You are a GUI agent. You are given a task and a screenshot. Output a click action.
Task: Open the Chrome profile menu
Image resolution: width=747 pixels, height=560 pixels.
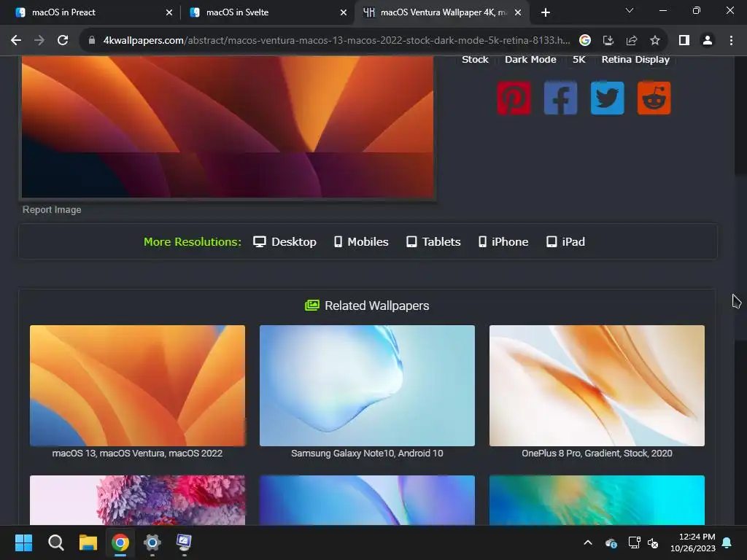click(x=708, y=41)
